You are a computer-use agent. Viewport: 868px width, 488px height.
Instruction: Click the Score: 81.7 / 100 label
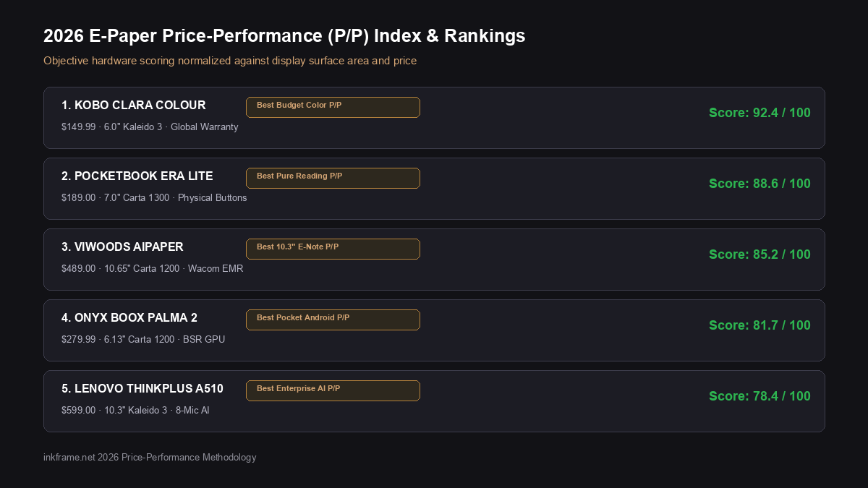pyautogui.click(x=759, y=325)
